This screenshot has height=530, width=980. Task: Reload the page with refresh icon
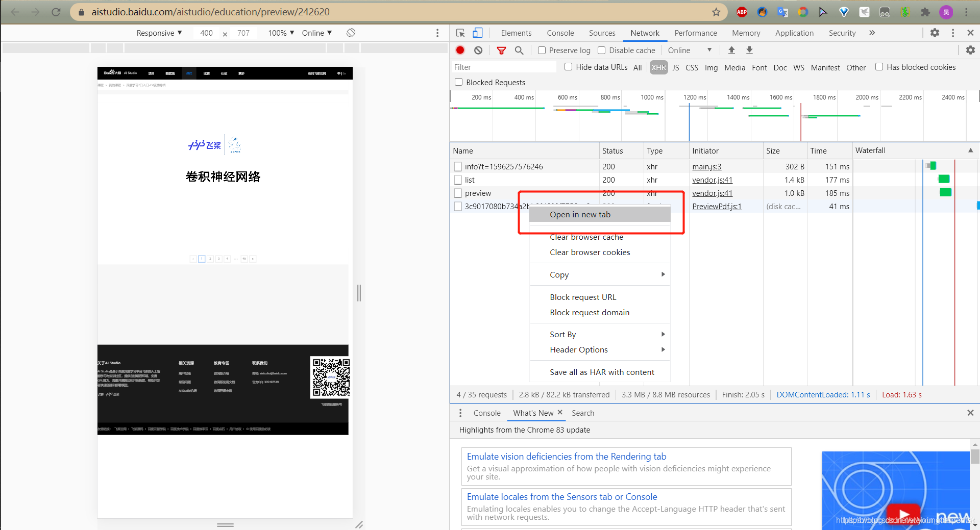[x=56, y=12]
